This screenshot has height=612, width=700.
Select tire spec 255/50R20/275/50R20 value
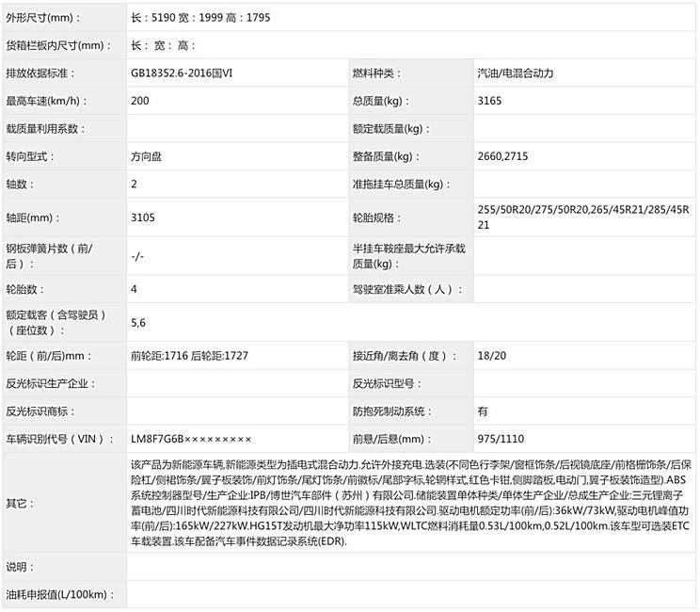coord(583,217)
